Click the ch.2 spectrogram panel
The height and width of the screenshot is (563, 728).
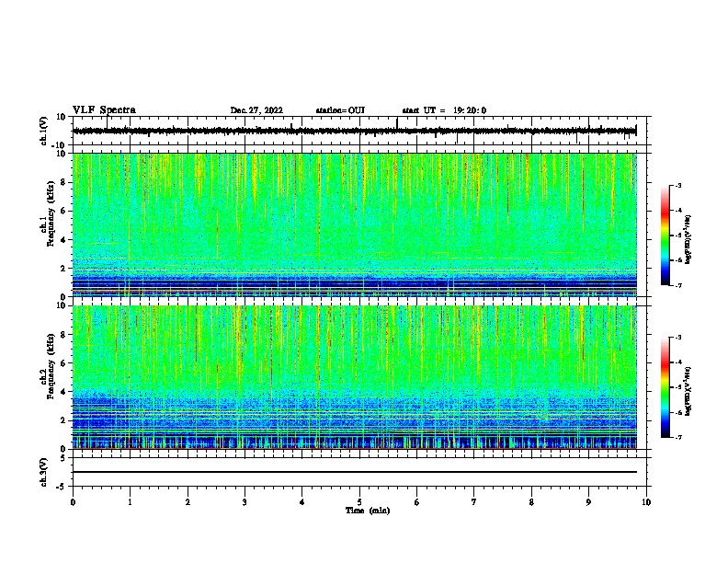[x=355, y=377]
